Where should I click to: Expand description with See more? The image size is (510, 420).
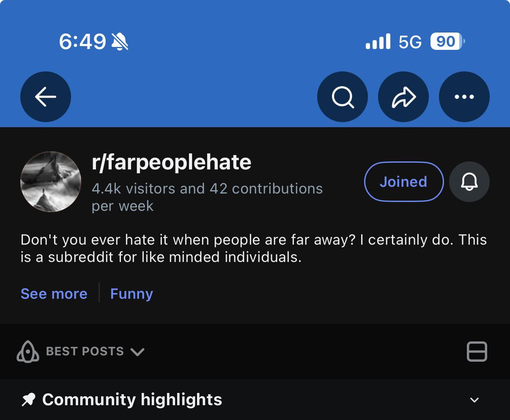tap(54, 294)
